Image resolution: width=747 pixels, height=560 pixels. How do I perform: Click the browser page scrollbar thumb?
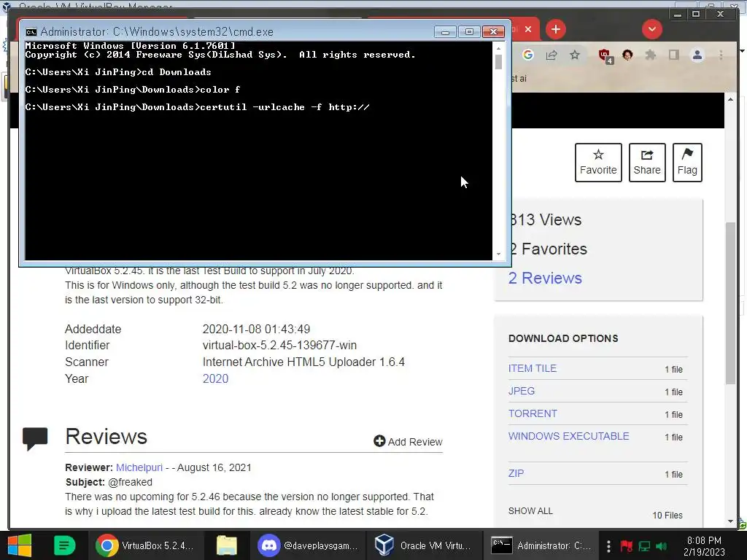click(730, 303)
